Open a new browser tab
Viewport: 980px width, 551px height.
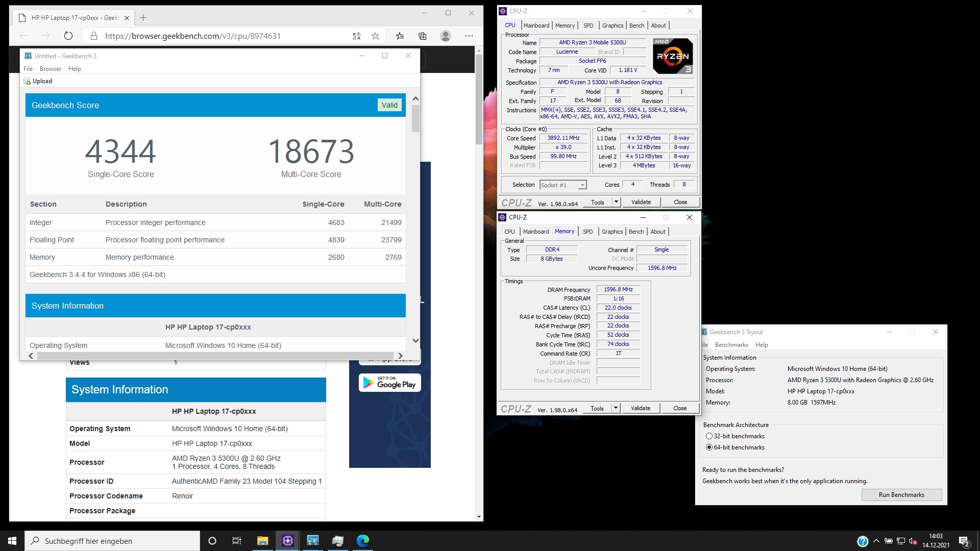[x=143, y=17]
